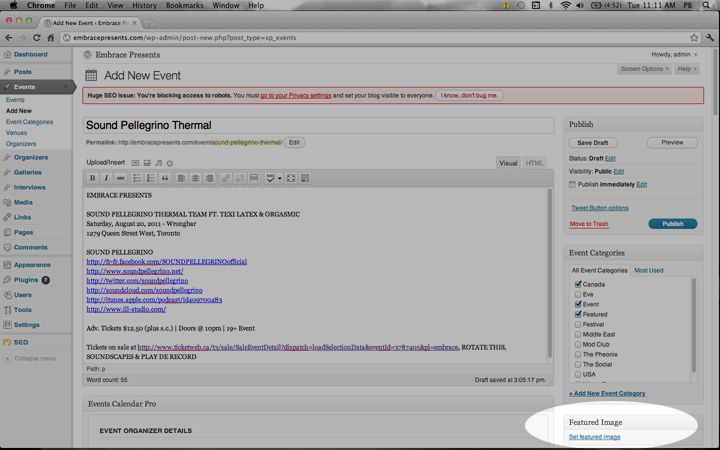Enable the Mod Club category

(578, 344)
